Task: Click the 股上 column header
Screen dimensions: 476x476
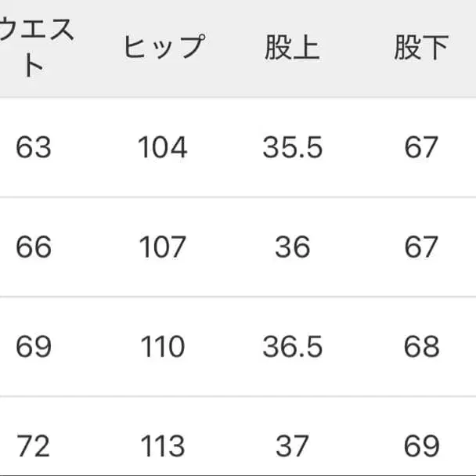Action: [292, 48]
